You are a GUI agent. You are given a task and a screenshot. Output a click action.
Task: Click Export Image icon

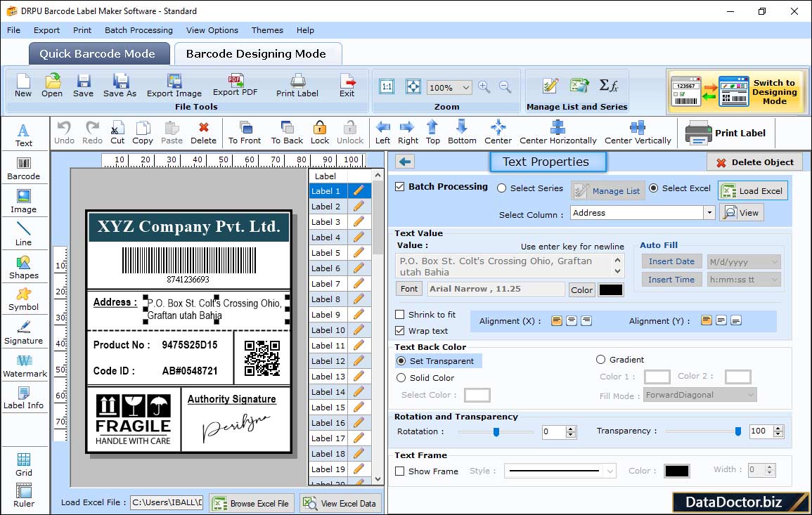click(x=174, y=86)
